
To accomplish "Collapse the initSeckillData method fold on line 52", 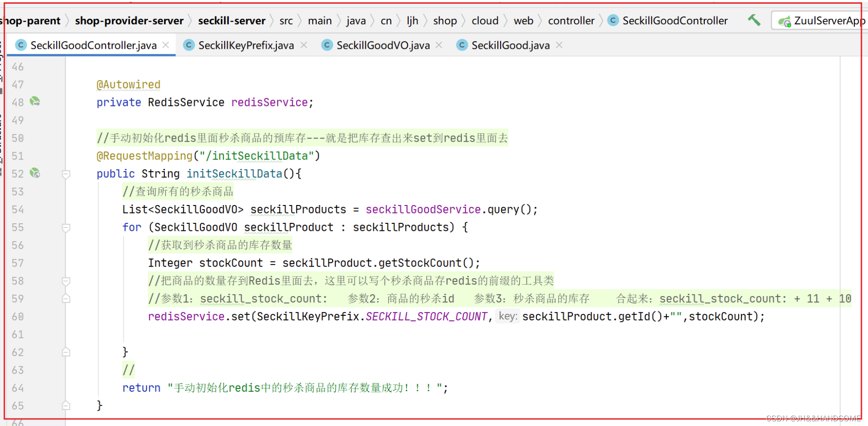I will (66, 174).
